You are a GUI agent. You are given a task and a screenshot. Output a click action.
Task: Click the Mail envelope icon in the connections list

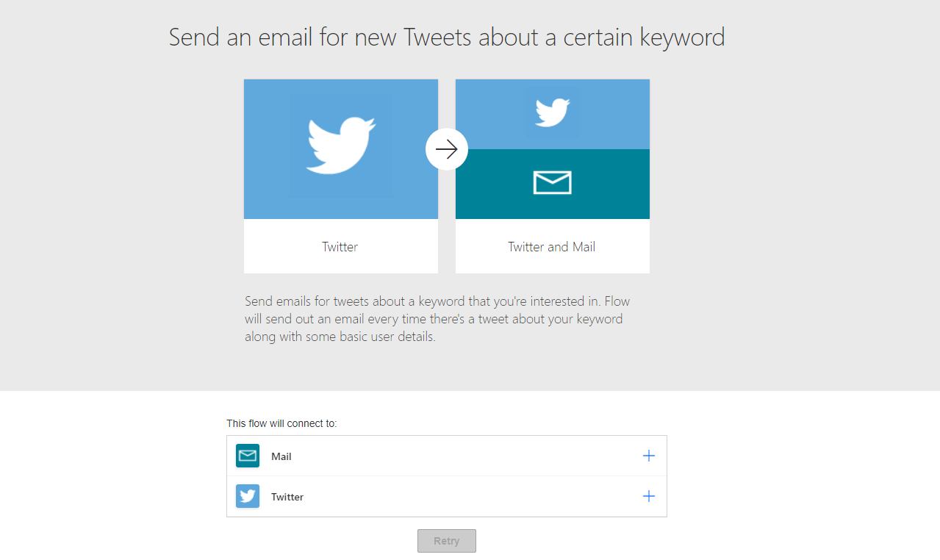click(x=247, y=455)
